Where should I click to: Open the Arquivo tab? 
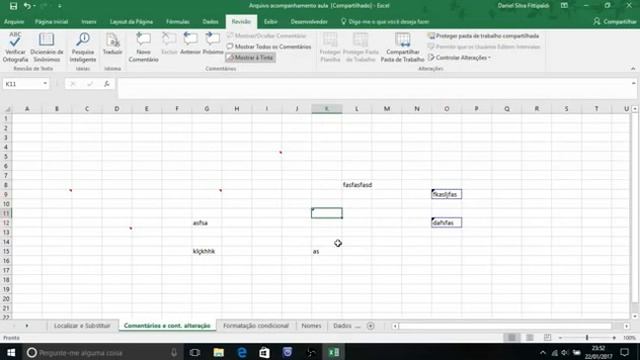pos(14,22)
